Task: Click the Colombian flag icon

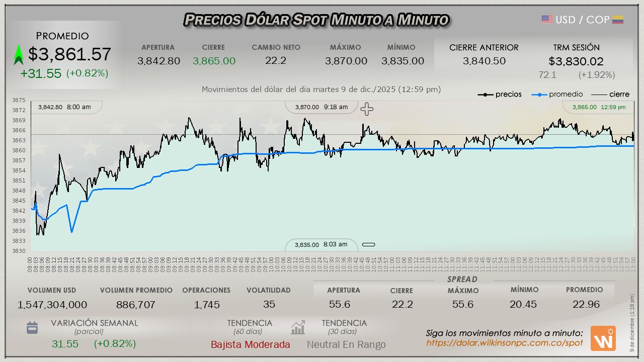Action: click(618, 20)
